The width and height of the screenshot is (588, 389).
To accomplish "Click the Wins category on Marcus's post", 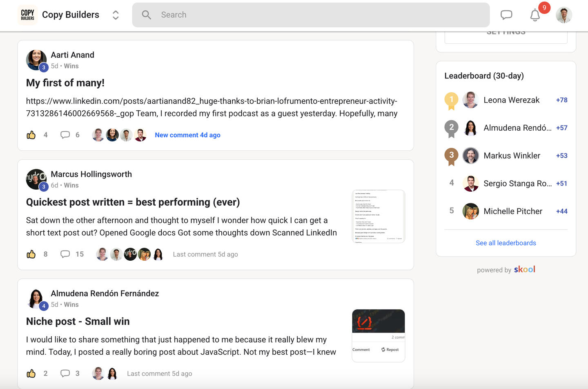I will pos(71,185).
